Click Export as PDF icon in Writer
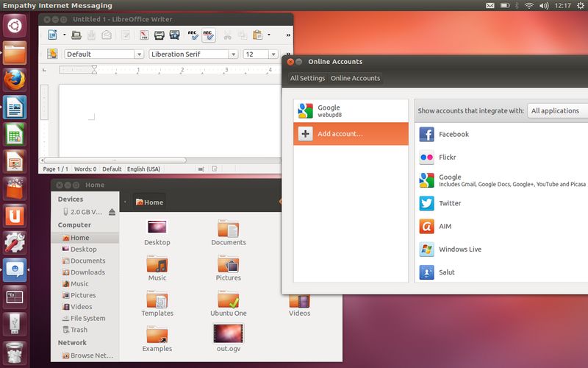The width and height of the screenshot is (588, 368). pyautogui.click(x=144, y=35)
